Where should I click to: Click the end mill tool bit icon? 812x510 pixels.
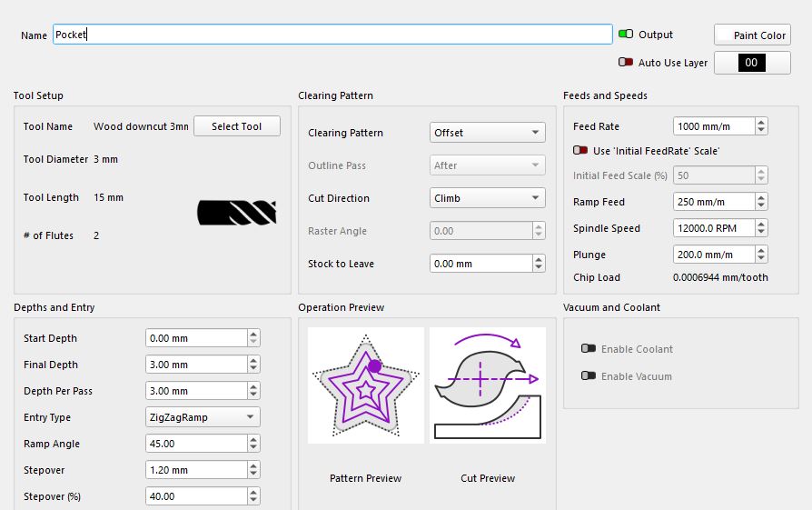236,213
